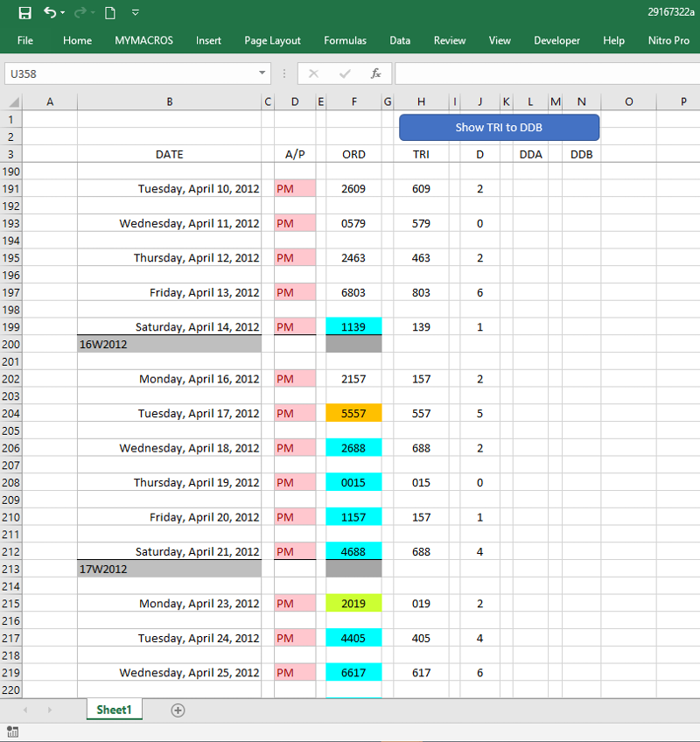Add a new sheet with plus icon
Screen dimensions: 700x742
click(178, 710)
